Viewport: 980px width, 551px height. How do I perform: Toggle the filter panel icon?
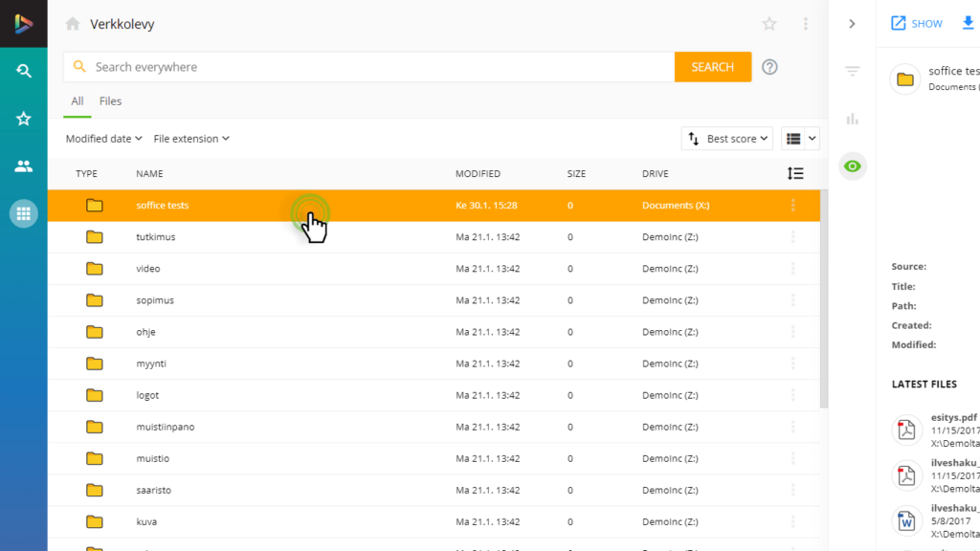852,71
